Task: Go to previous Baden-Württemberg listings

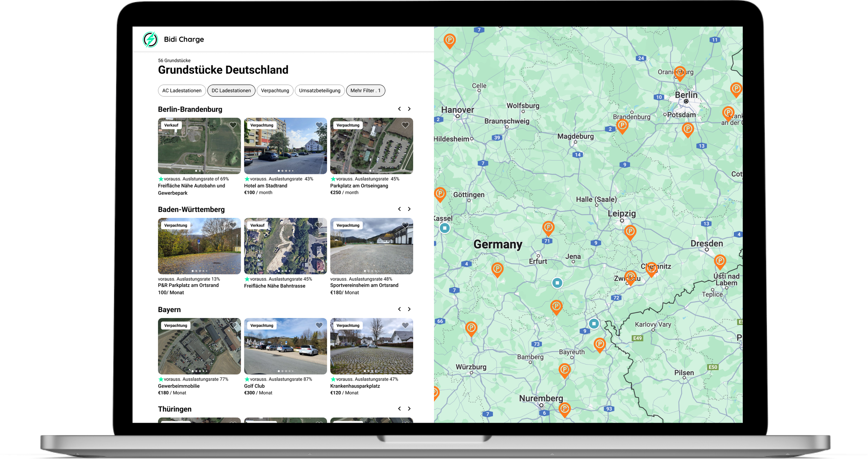Action: pyautogui.click(x=399, y=209)
